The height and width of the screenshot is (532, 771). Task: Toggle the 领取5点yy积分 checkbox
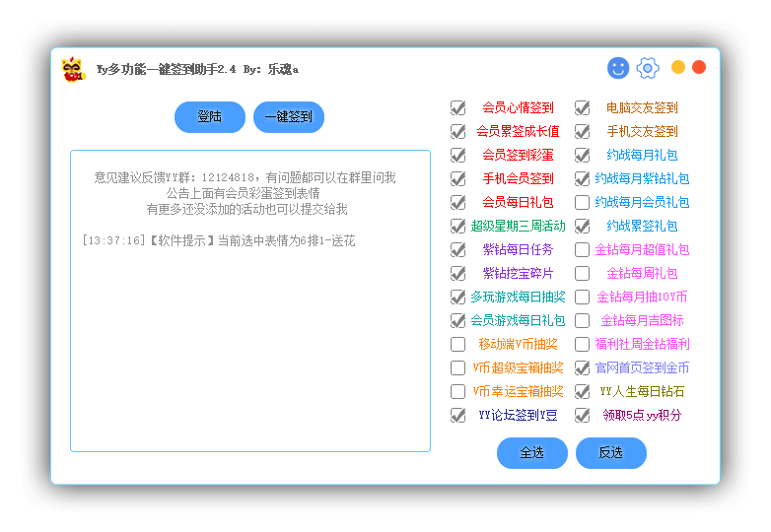coord(583,415)
